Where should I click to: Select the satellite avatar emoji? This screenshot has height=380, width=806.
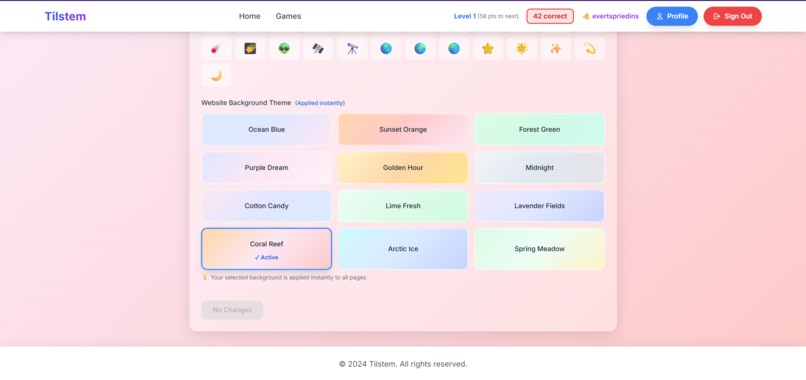318,49
